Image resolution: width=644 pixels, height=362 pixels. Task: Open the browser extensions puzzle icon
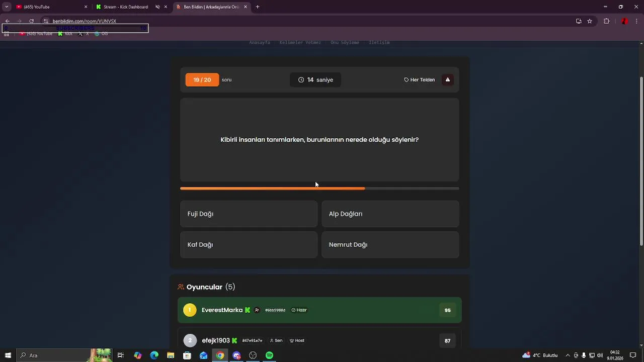pyautogui.click(x=606, y=21)
